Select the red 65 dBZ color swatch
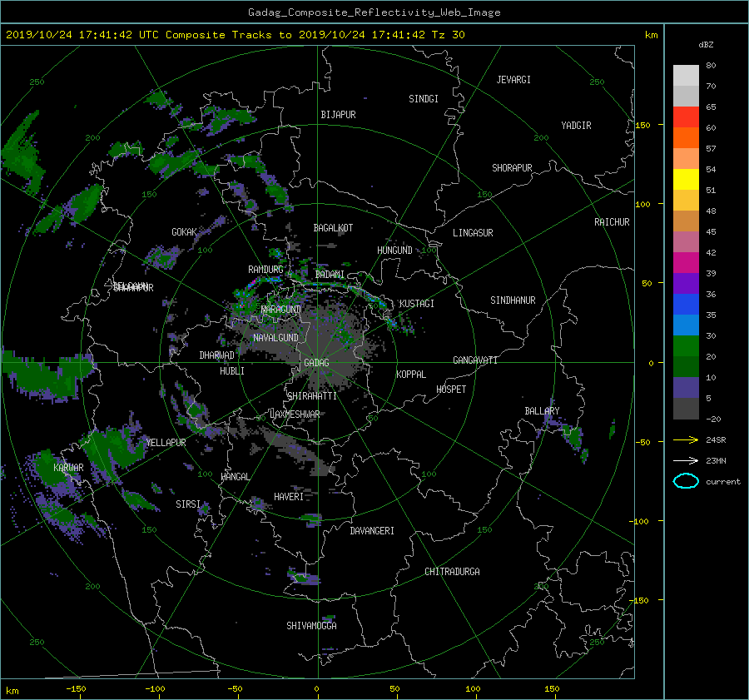749x700 pixels. point(686,117)
